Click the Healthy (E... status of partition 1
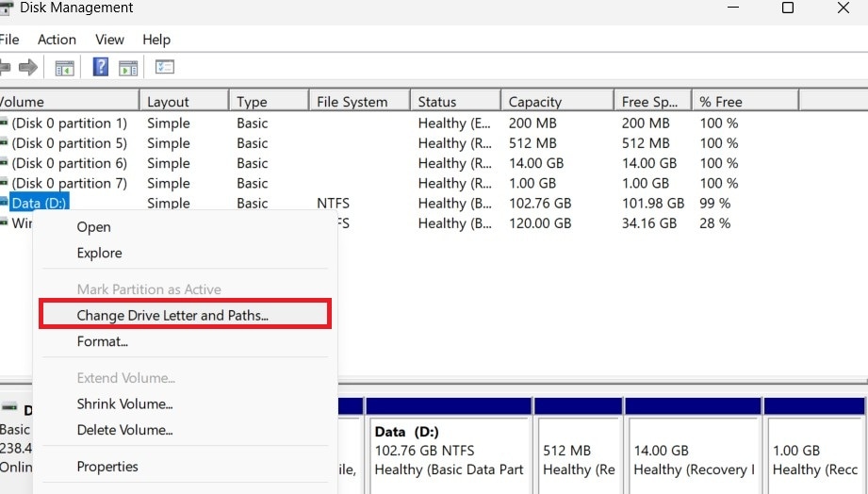Screen dimensions: 868x494 [x=454, y=123]
